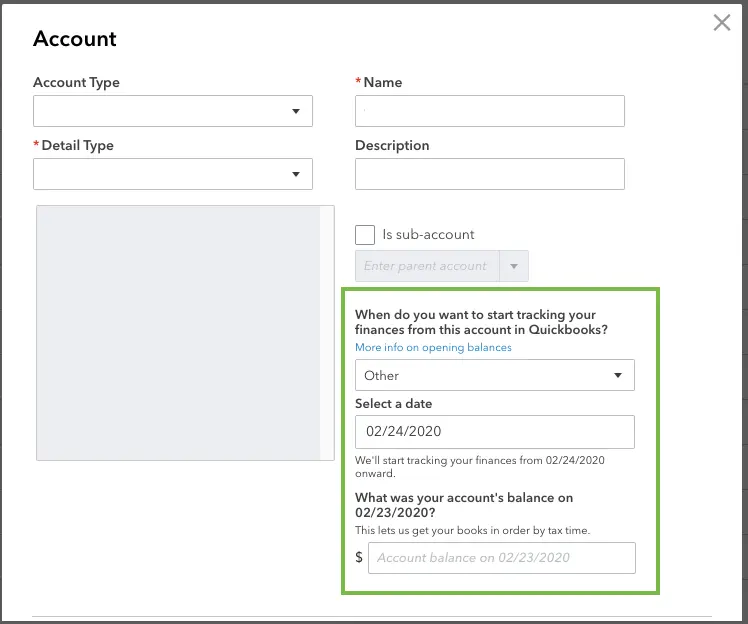Open the Account Type dropdown

coord(173,111)
